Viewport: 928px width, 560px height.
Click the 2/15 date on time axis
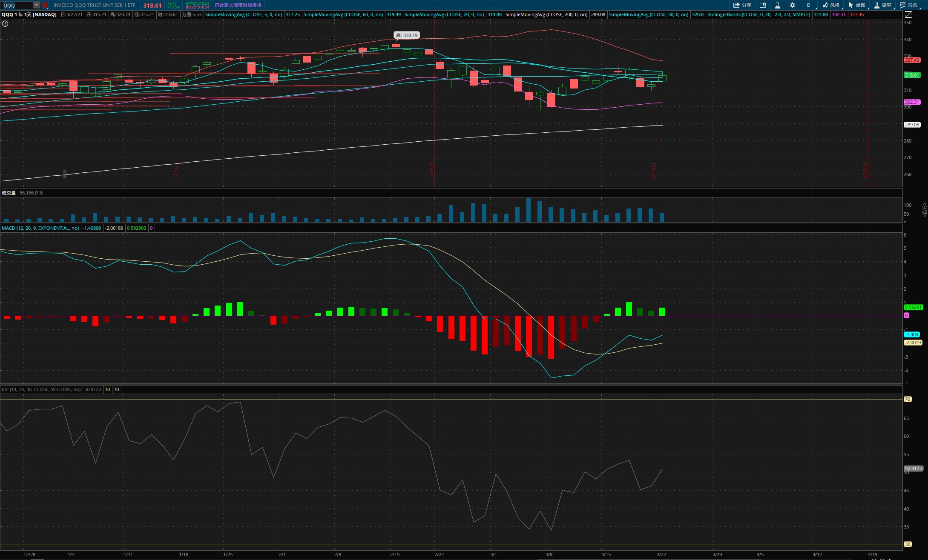(394, 554)
